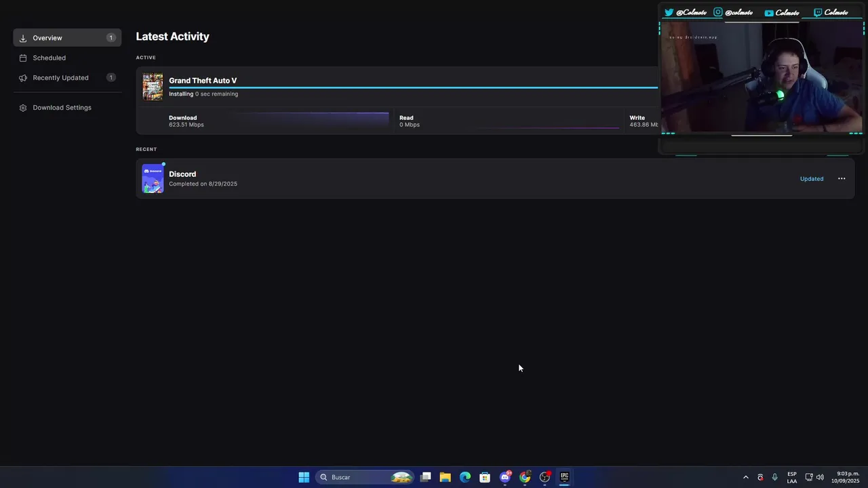Click the network tray icon
Screen dimensions: 868x488
[x=809, y=477]
